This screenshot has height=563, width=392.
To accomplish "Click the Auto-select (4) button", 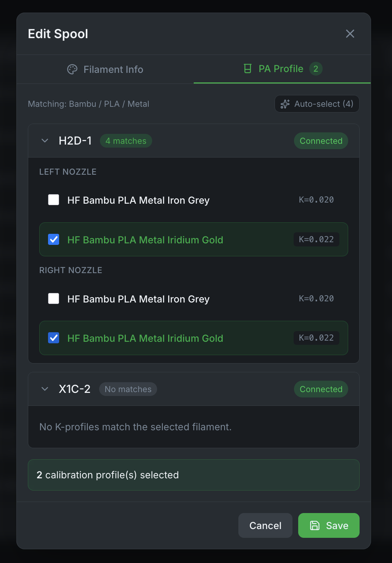I will pyautogui.click(x=317, y=104).
